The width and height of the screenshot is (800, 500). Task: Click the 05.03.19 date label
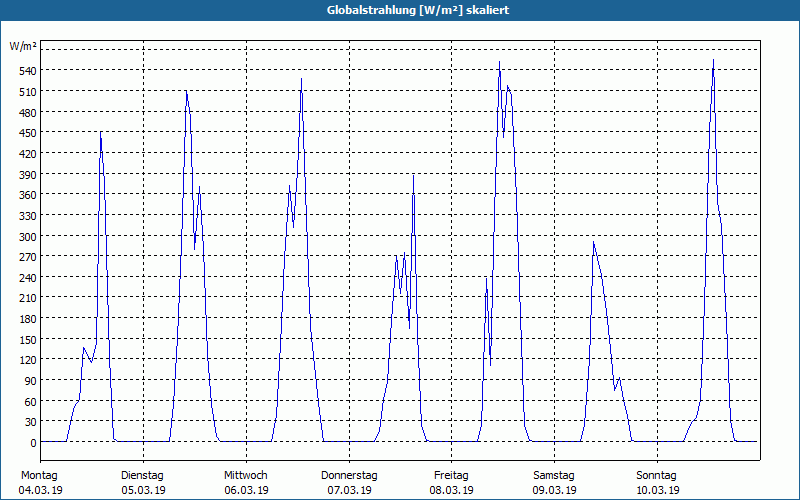pyautogui.click(x=143, y=490)
